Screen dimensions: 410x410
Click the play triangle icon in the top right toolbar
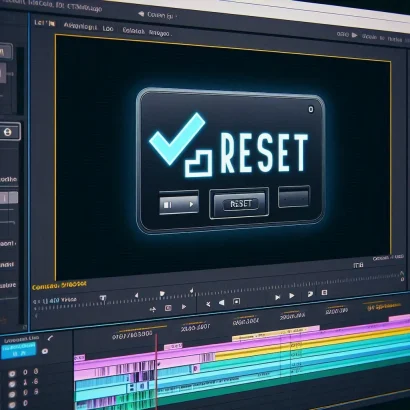click(x=354, y=35)
